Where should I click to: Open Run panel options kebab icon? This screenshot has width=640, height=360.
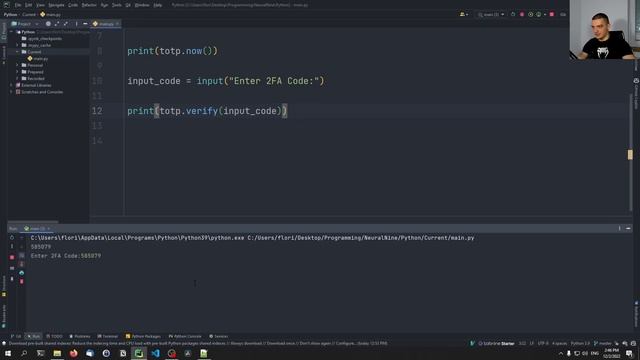pyautogui.click(x=619, y=229)
